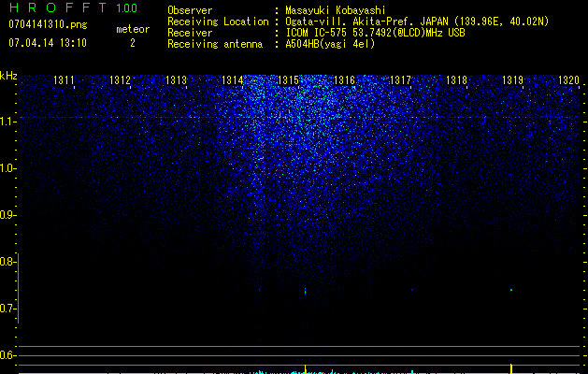
Task: Click the 'Receiving Location' label
Action: click(218, 22)
